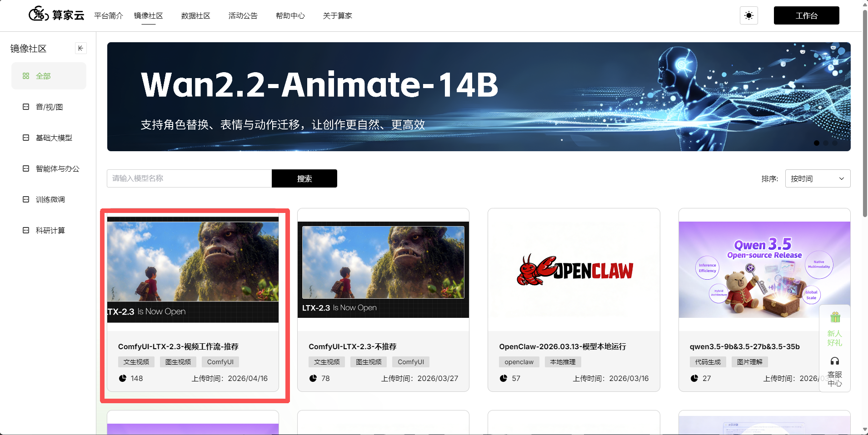
Task: Open the 工作台 button
Action: pos(807,15)
